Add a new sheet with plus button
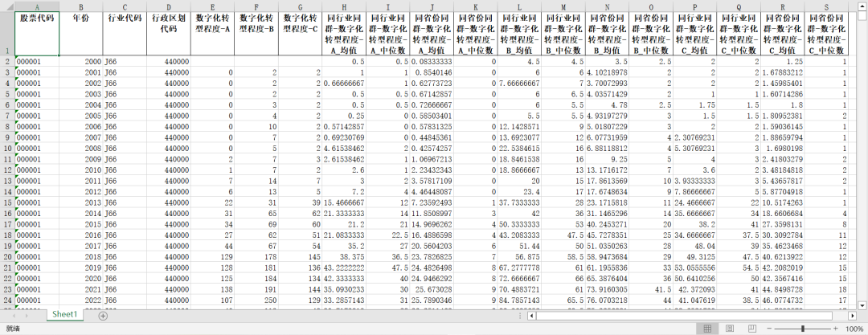This screenshot has width=868, height=335. [103, 315]
